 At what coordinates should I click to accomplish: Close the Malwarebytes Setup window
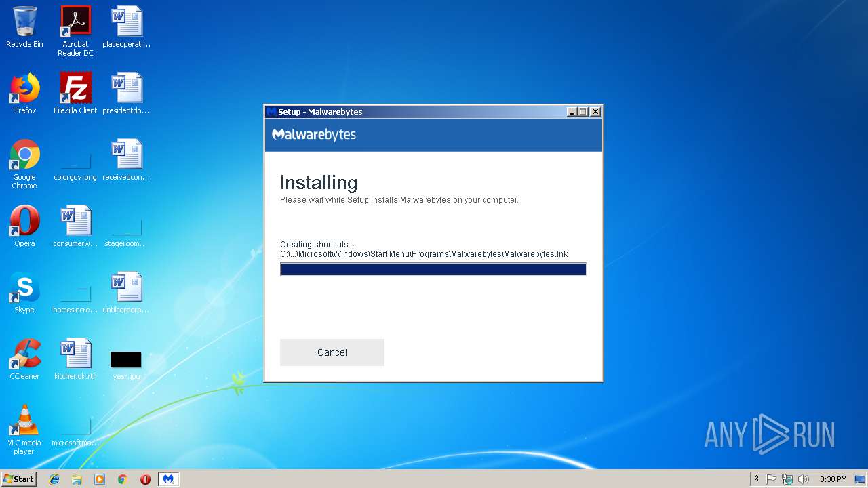click(595, 112)
